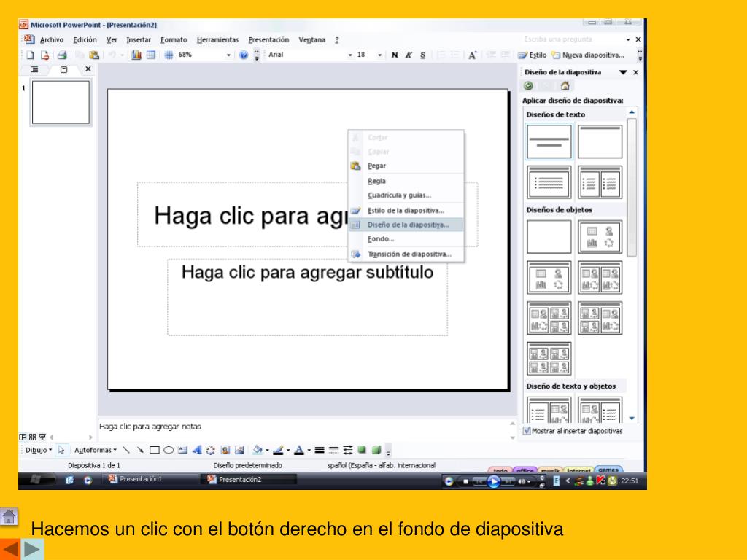
Task: Insert a chart with toolbar icon
Action: [x=136, y=55]
